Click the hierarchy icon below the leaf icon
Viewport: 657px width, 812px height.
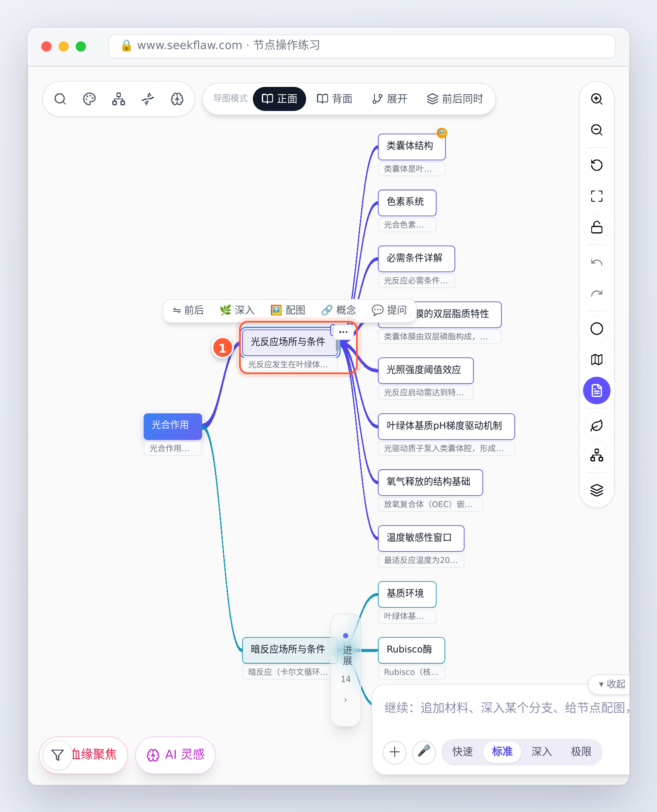pyautogui.click(x=597, y=455)
